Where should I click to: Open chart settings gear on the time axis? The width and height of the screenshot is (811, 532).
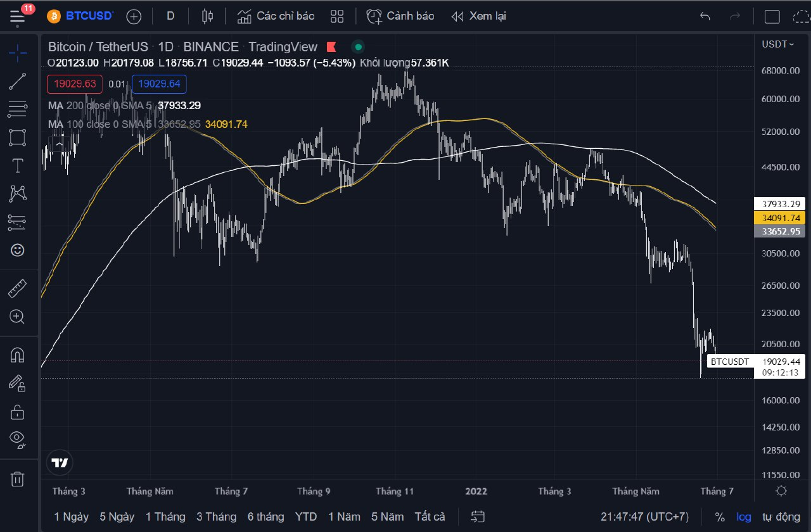(781, 491)
